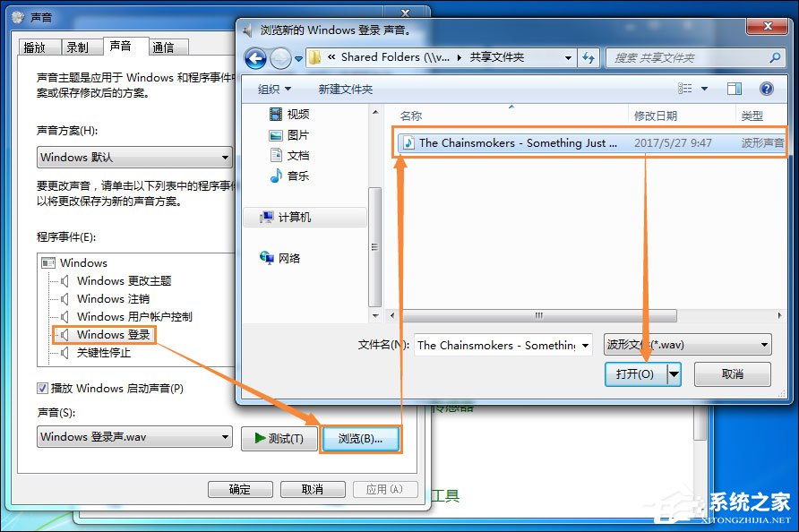
Task: Switch to the 录制 tab
Action: tap(81, 46)
